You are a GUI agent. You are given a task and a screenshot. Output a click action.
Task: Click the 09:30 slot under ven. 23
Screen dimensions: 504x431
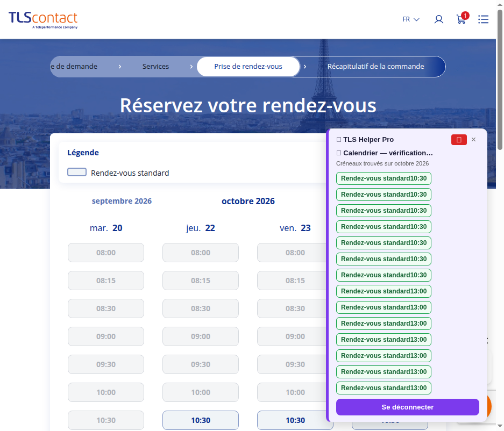tap(292, 364)
